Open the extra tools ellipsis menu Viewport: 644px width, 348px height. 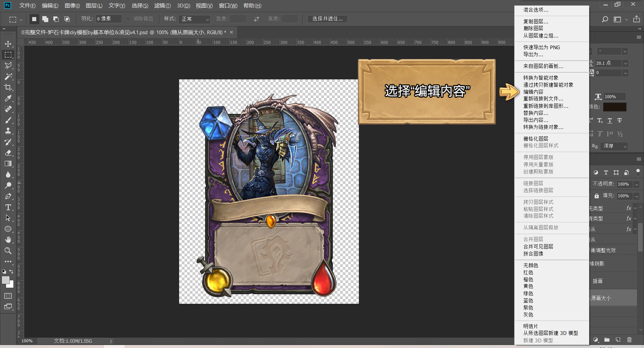coord(8,262)
